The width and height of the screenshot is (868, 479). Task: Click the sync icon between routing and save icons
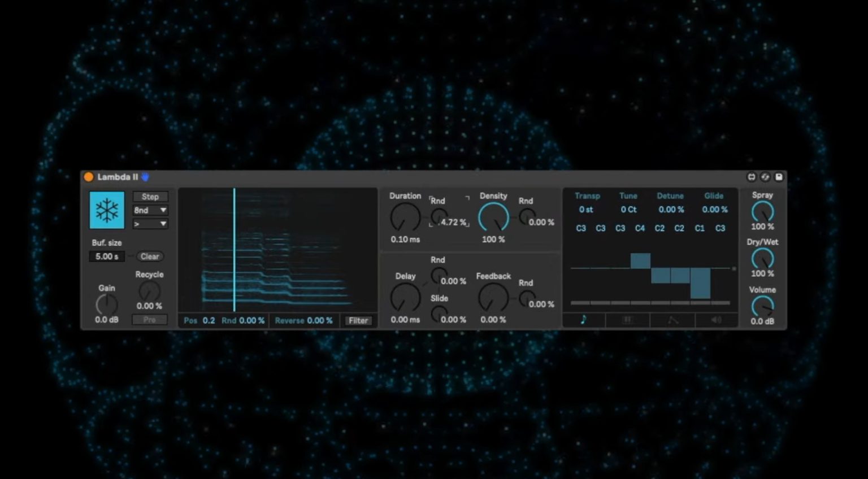click(x=766, y=177)
